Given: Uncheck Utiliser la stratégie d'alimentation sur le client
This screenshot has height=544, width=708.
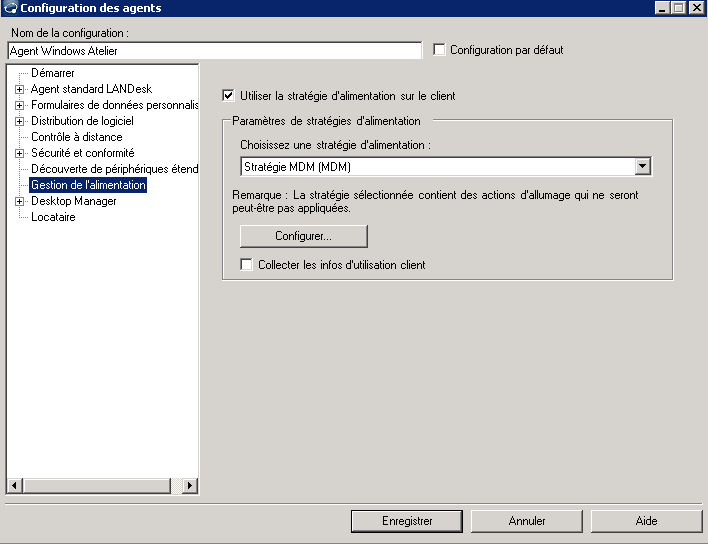Looking at the screenshot, I should (x=228, y=96).
